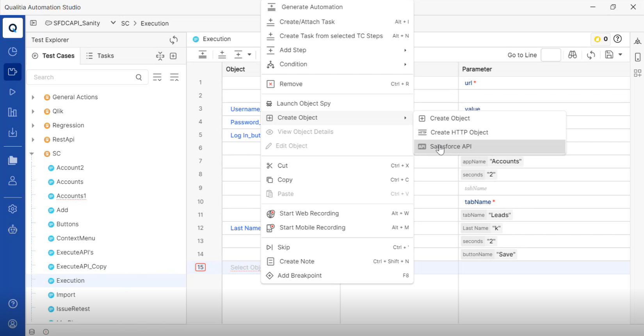
Task: Switch to the Tasks tab
Action: tap(100, 56)
